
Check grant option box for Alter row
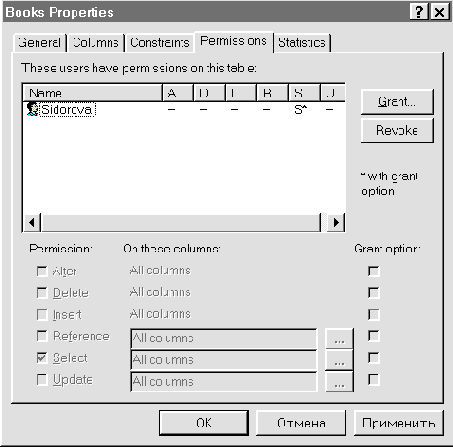374,271
